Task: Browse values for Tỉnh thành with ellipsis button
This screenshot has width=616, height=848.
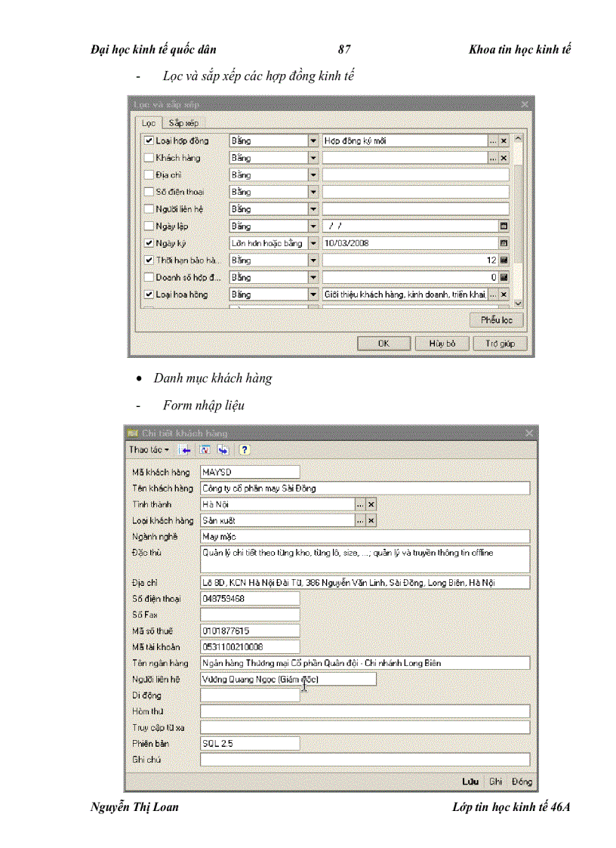Action: pos(360,504)
